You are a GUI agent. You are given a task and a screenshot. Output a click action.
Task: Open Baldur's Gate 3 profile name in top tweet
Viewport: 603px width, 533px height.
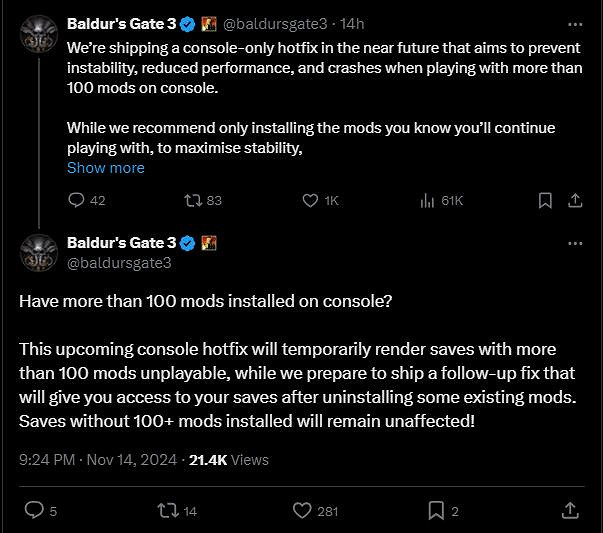click(121, 22)
